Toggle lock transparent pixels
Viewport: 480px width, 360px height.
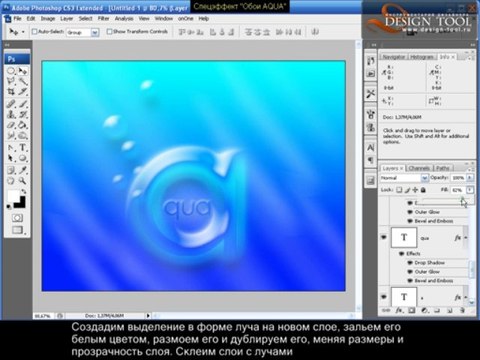(x=399, y=190)
